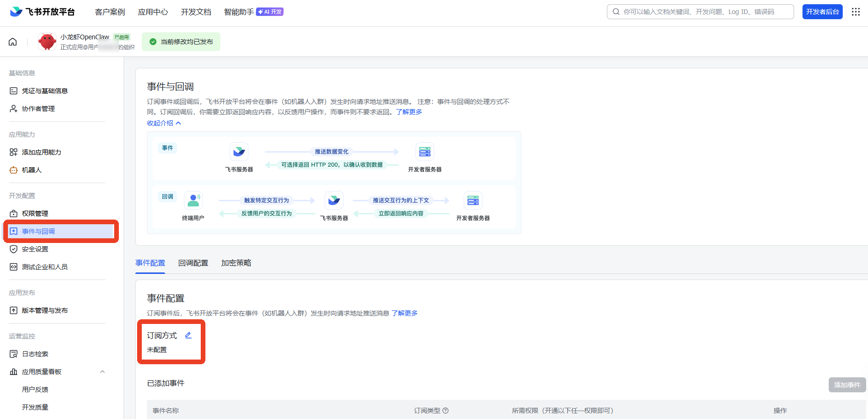This screenshot has height=419, width=868.
Task: Open the apps grid menu icon
Action: 855,12
